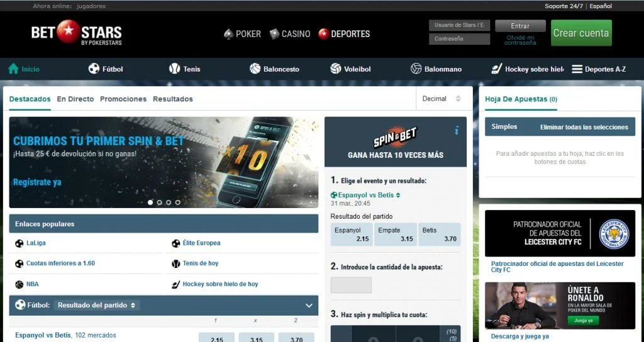Image resolution: width=644 pixels, height=342 pixels.
Task: Click the Fútbol ball icon in navigation bar
Action: [x=94, y=69]
